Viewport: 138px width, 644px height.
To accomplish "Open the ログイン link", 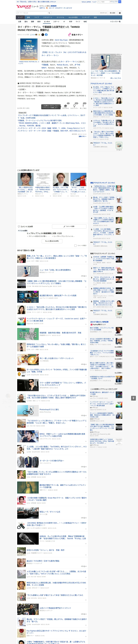I will (42, 8).
